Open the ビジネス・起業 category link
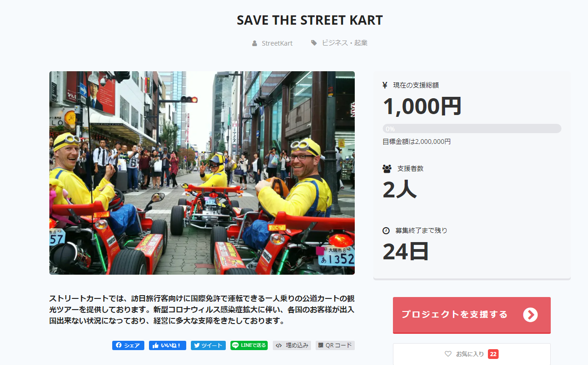The width and height of the screenshot is (588, 365). (345, 43)
